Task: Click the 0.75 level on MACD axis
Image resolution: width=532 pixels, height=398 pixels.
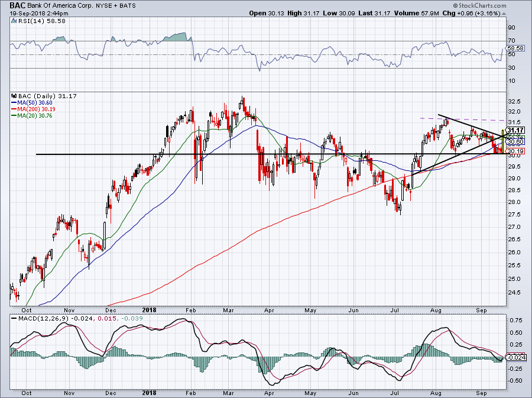Action: (x=515, y=320)
